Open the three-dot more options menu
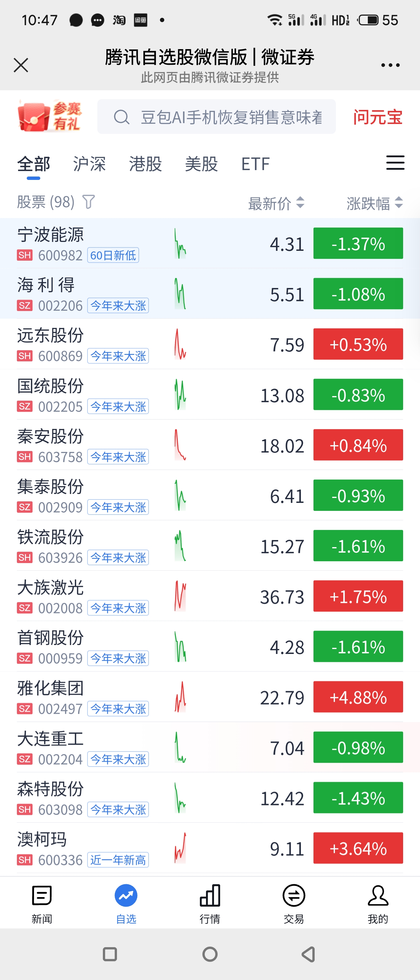The image size is (420, 980). pos(390,65)
